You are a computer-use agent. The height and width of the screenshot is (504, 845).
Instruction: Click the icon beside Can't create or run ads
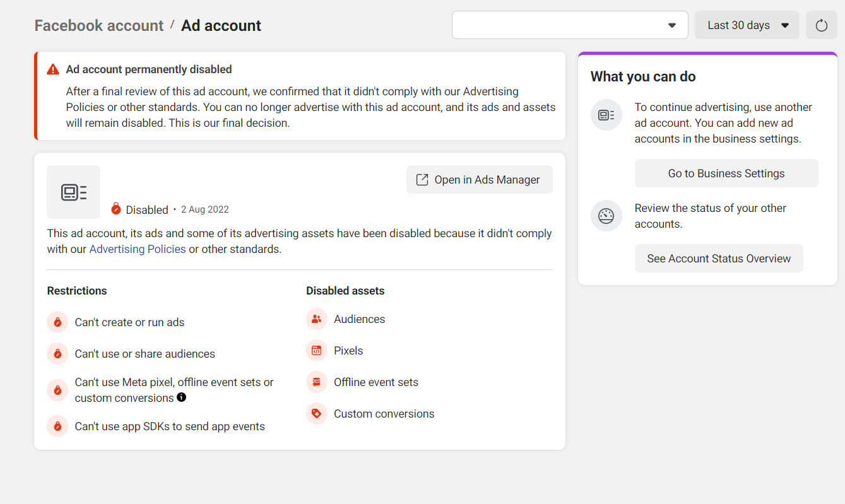pyautogui.click(x=57, y=322)
